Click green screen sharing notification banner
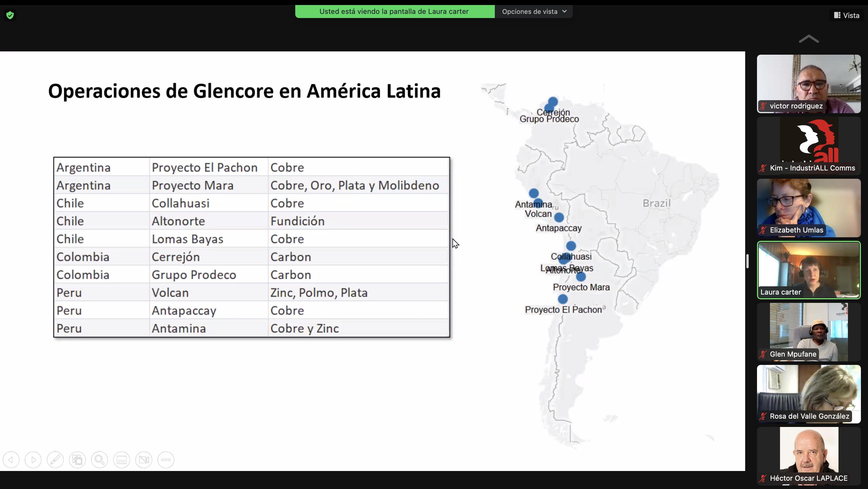This screenshot has height=489, width=868. pyautogui.click(x=394, y=12)
